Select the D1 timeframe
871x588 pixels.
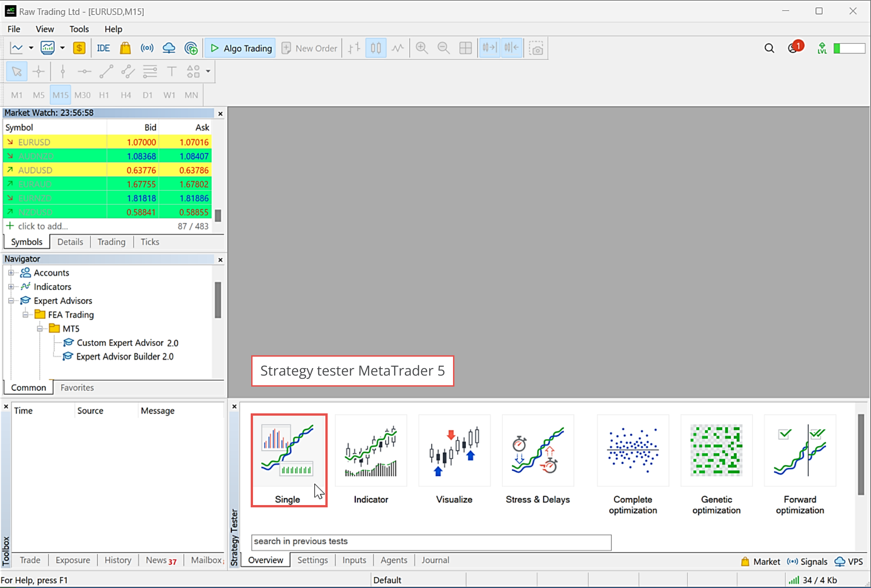pos(147,95)
